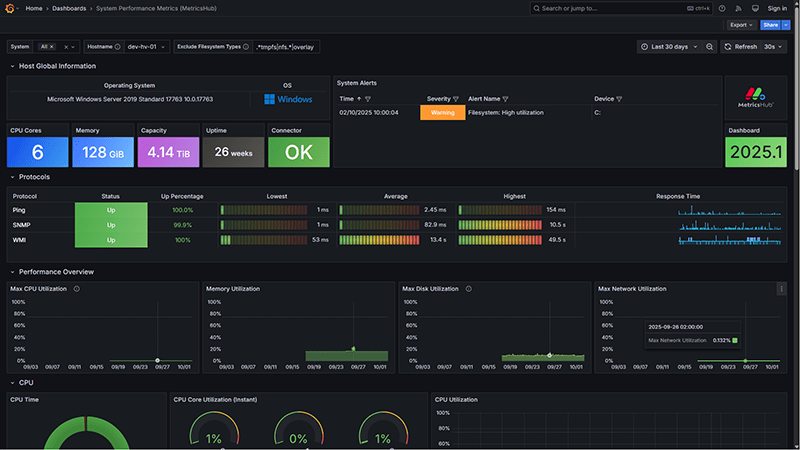This screenshot has height=450, width=800.
Task: Clear the System variable selection with the X
Action: pos(67,47)
